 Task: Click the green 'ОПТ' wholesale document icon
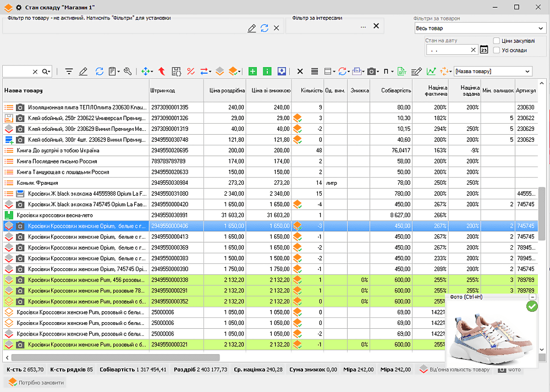[x=402, y=71]
